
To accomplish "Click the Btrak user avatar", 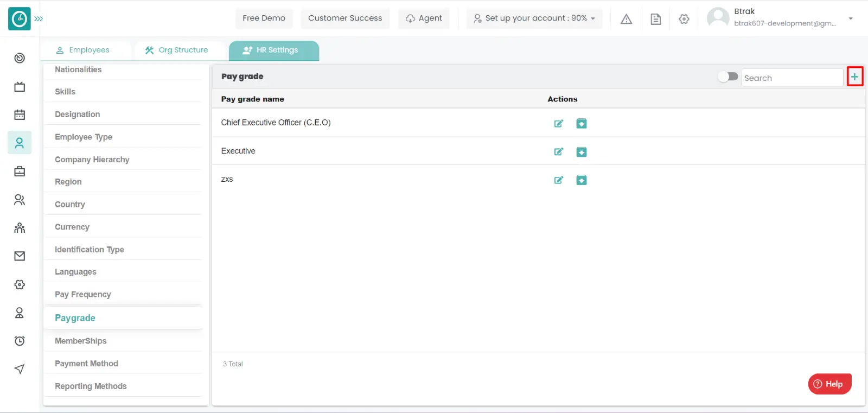I will (718, 18).
